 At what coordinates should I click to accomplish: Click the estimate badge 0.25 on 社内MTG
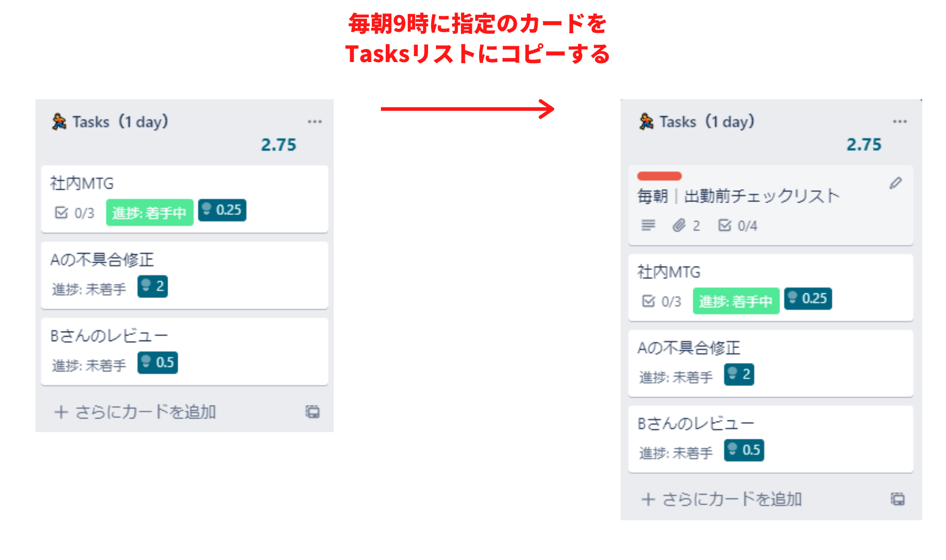[x=222, y=210]
